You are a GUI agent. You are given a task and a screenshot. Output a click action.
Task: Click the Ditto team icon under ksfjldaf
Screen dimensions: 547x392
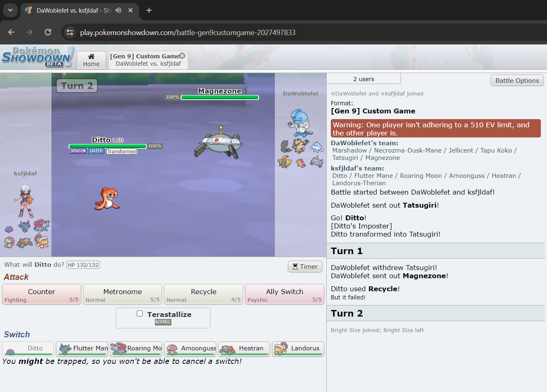tap(9, 228)
